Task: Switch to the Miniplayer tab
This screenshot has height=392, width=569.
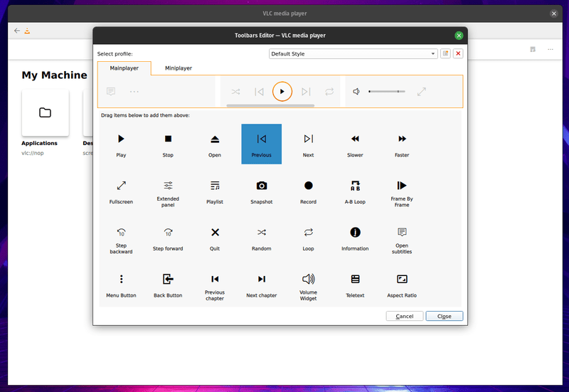Action: 179,68
